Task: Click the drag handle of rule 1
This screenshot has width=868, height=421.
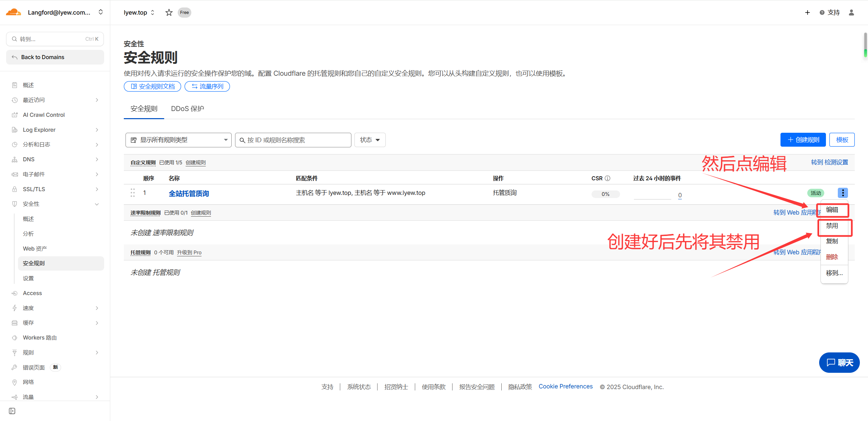Action: point(133,193)
